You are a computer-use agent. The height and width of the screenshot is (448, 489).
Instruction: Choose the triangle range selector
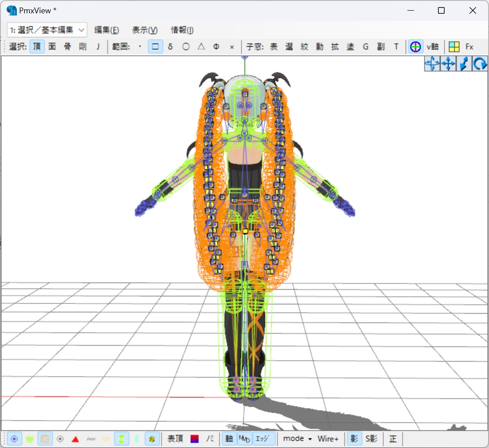pyautogui.click(x=201, y=47)
